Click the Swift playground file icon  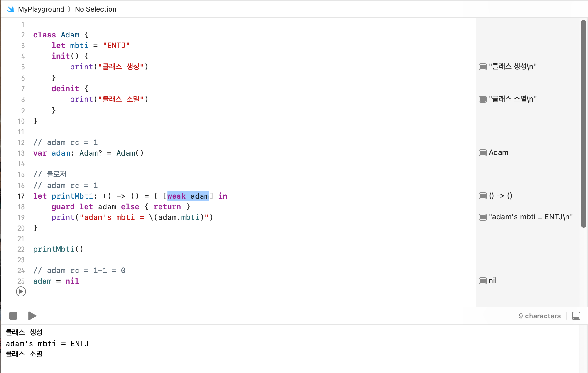[x=11, y=9]
